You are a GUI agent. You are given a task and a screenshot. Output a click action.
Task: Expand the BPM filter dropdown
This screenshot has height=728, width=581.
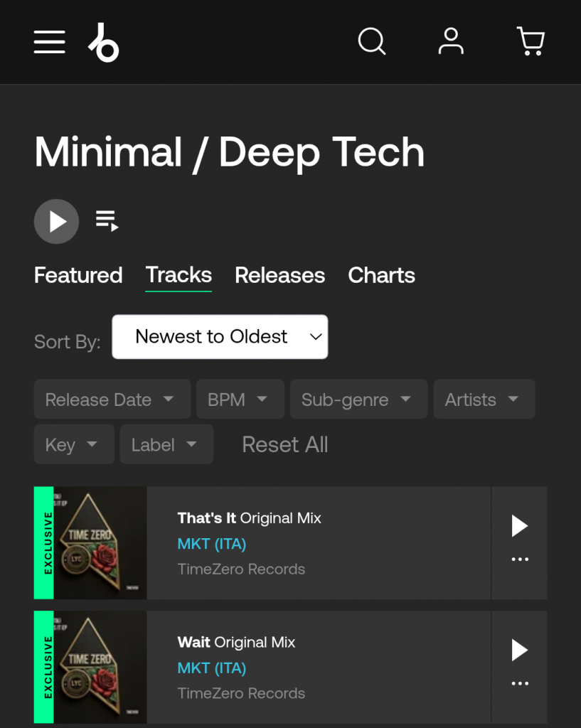(240, 400)
